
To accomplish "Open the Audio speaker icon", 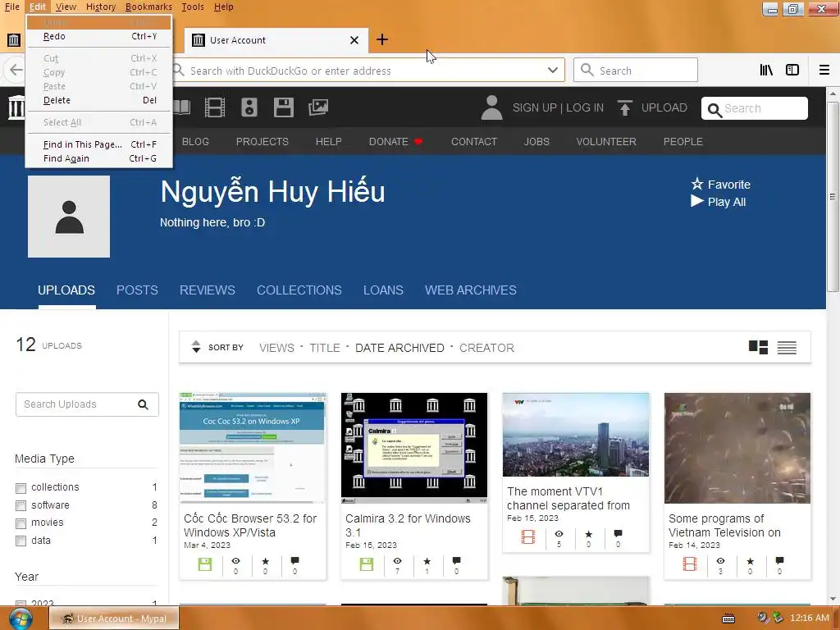I will pos(249,107).
